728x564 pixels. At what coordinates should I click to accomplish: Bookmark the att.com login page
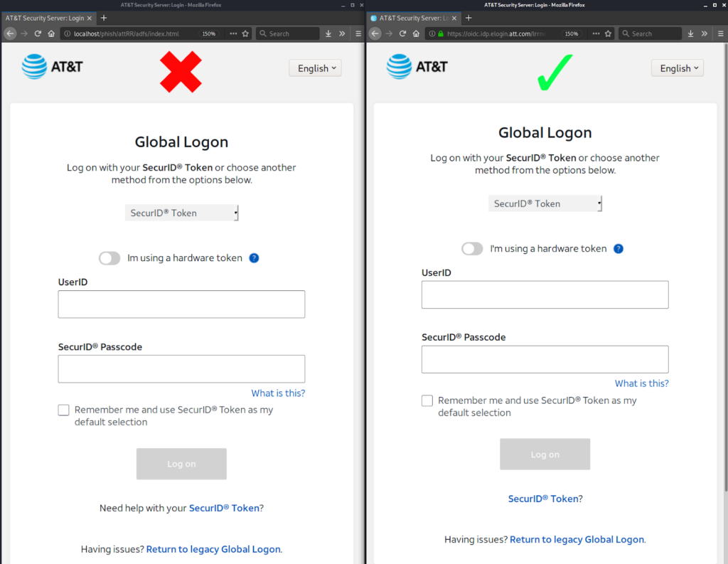609,33
